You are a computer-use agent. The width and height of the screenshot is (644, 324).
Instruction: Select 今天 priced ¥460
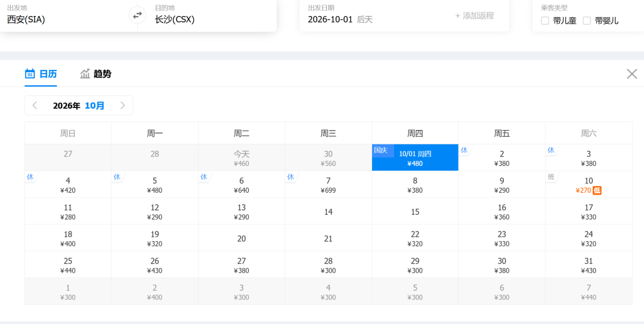click(241, 158)
